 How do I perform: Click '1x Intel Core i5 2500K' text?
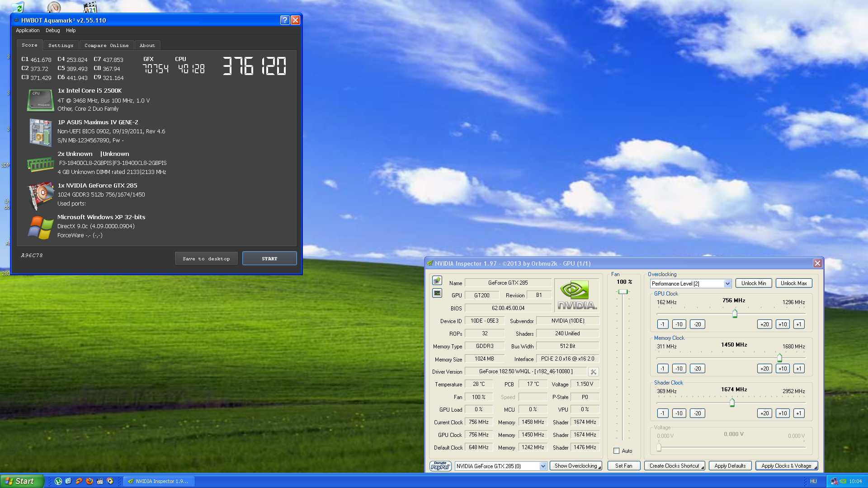(x=90, y=91)
